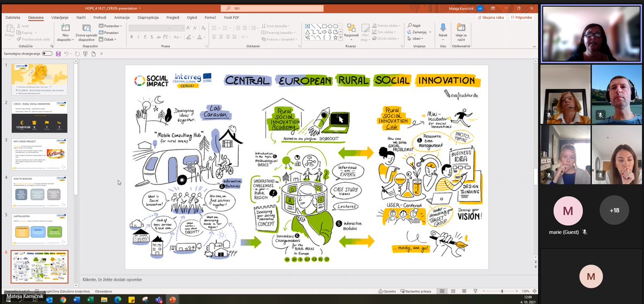This screenshot has width=644, height=304.
Task: Click Pripombe comments button
Action: (522, 17)
